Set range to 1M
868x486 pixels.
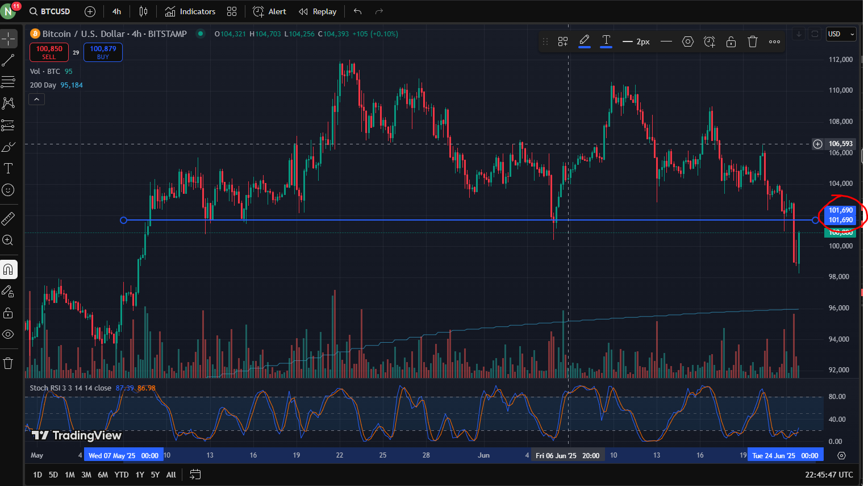coord(70,475)
